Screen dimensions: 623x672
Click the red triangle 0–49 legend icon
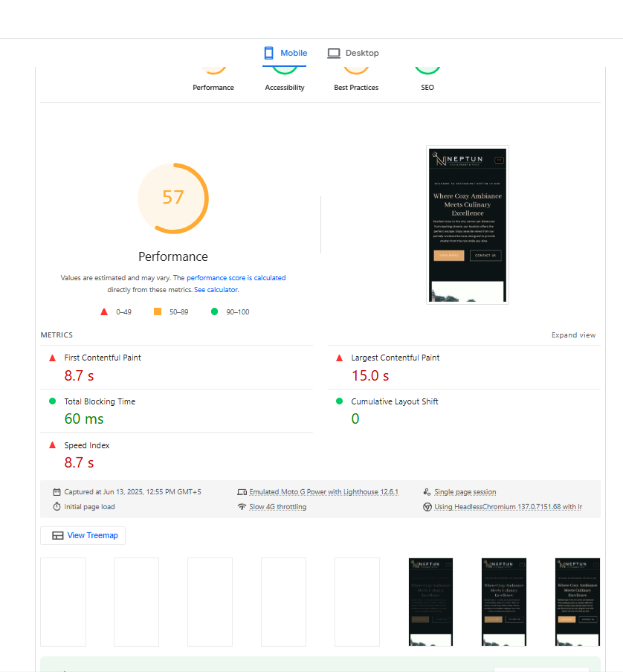pos(104,312)
